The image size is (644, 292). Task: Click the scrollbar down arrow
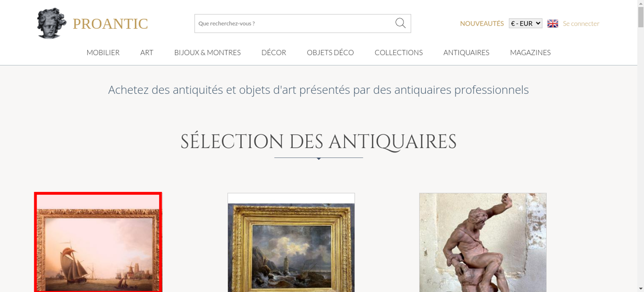click(641, 289)
